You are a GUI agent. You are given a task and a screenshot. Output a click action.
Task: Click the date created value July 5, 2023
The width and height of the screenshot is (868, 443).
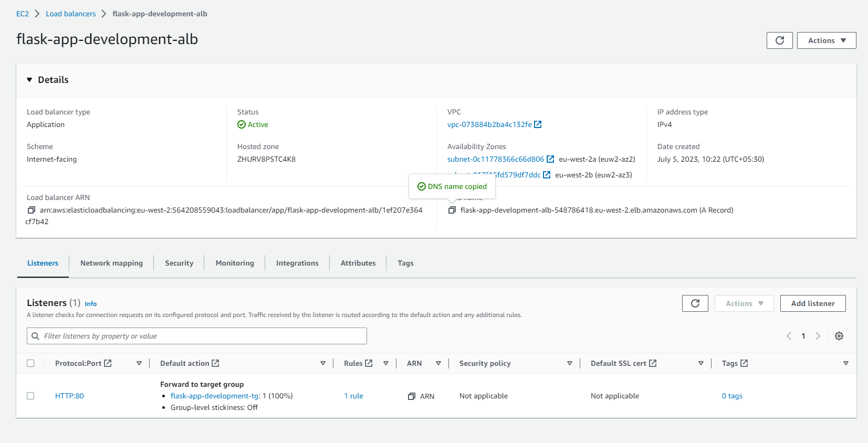pos(710,159)
